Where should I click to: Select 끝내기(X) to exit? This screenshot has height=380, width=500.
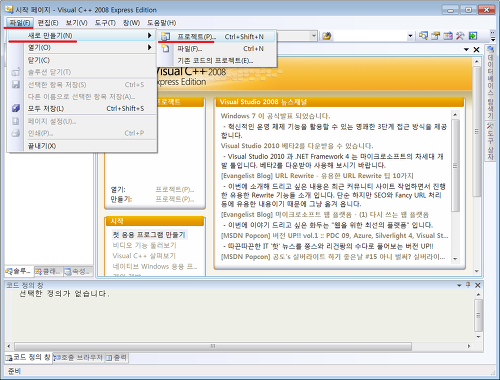pos(82,146)
